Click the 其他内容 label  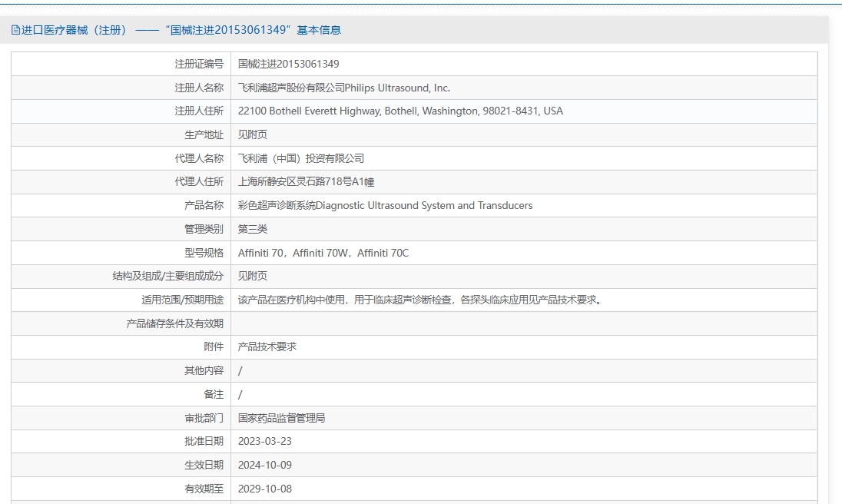point(204,370)
